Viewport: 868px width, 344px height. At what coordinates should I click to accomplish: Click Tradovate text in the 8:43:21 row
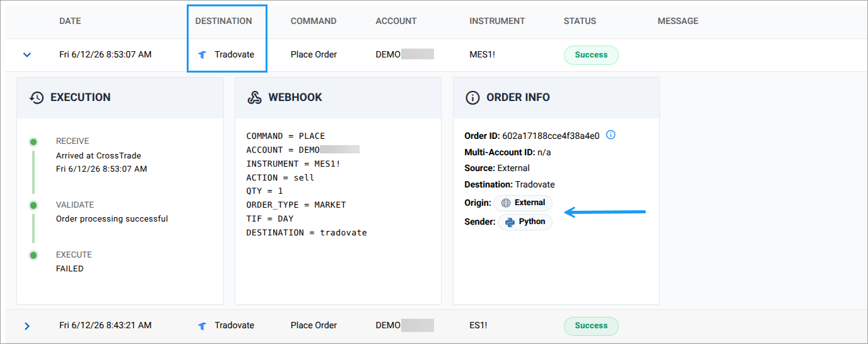[234, 326]
